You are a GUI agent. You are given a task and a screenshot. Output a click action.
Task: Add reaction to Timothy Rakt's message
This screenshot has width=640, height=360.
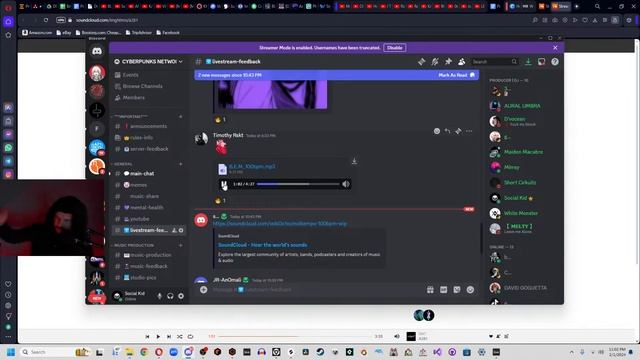pos(437,131)
